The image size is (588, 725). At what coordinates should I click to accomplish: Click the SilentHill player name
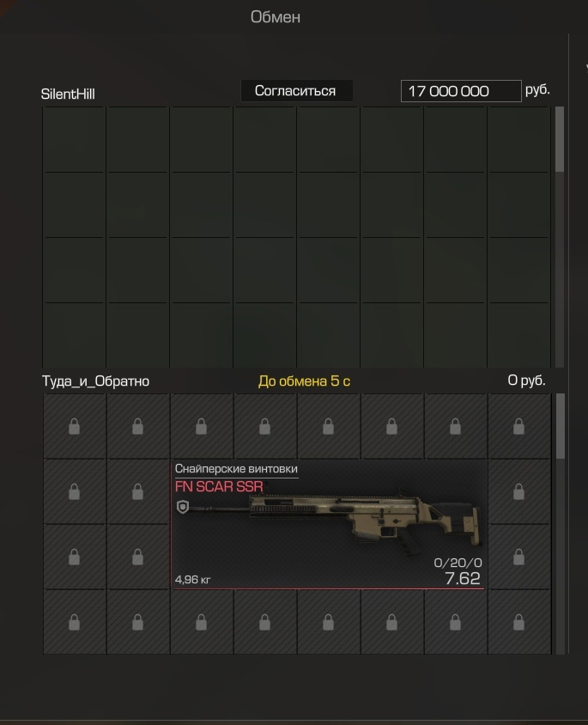pyautogui.click(x=68, y=94)
